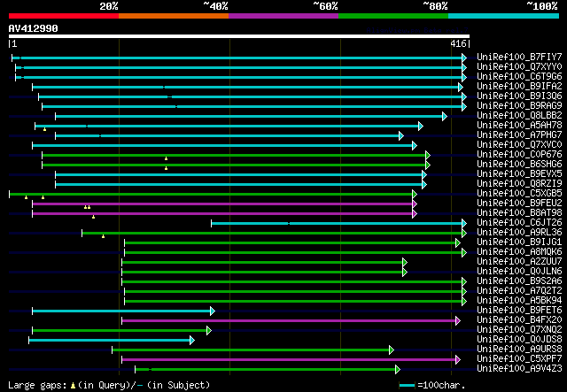Click the cyan 100char scale bar
Image resolution: width=567 pixels, height=392 pixels.
click(407, 386)
